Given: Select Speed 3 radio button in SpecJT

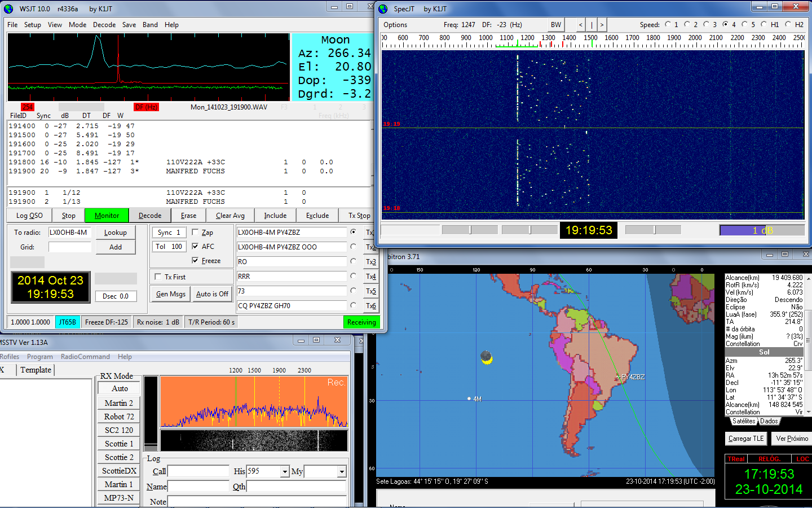Looking at the screenshot, I should point(706,24).
